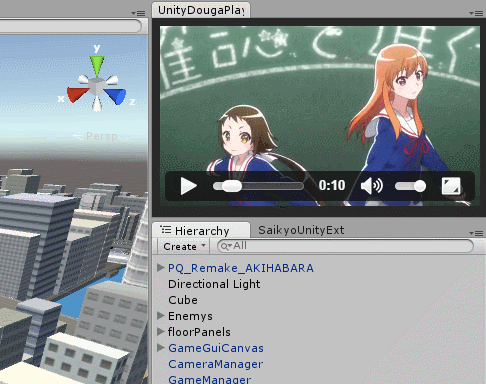Mute the video speaker icon

click(x=372, y=186)
